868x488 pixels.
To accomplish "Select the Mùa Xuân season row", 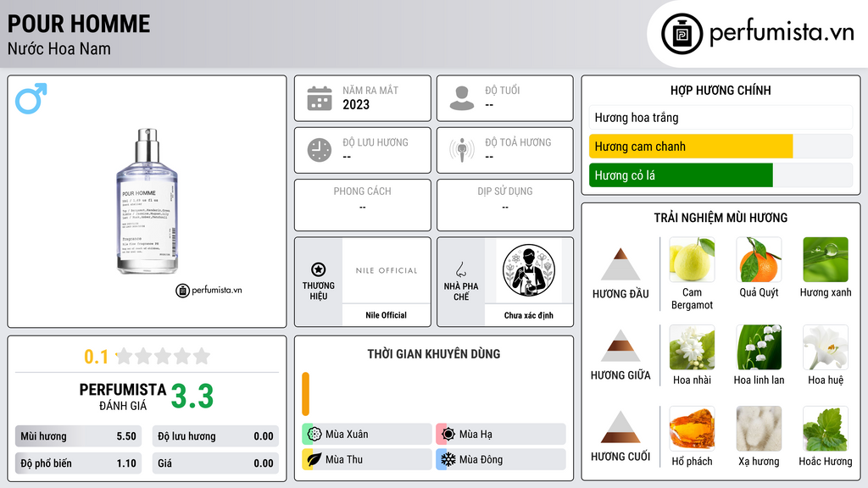I will coord(367,434).
